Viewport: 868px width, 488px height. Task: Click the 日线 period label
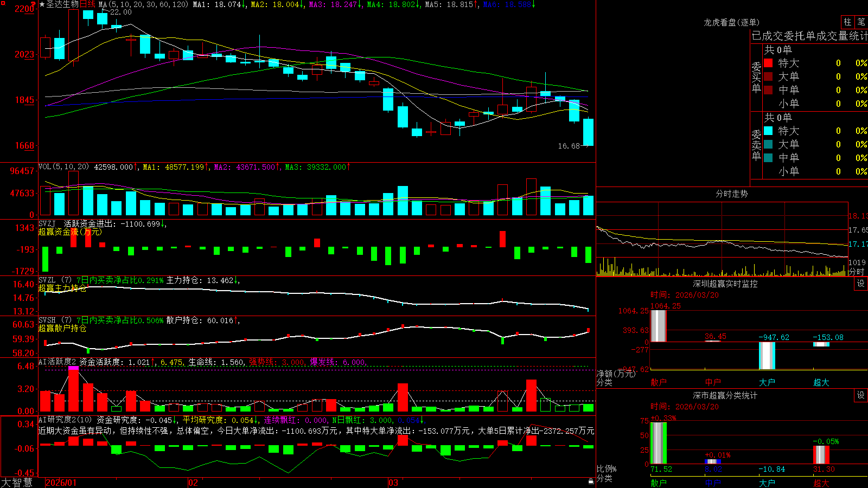(87, 4)
